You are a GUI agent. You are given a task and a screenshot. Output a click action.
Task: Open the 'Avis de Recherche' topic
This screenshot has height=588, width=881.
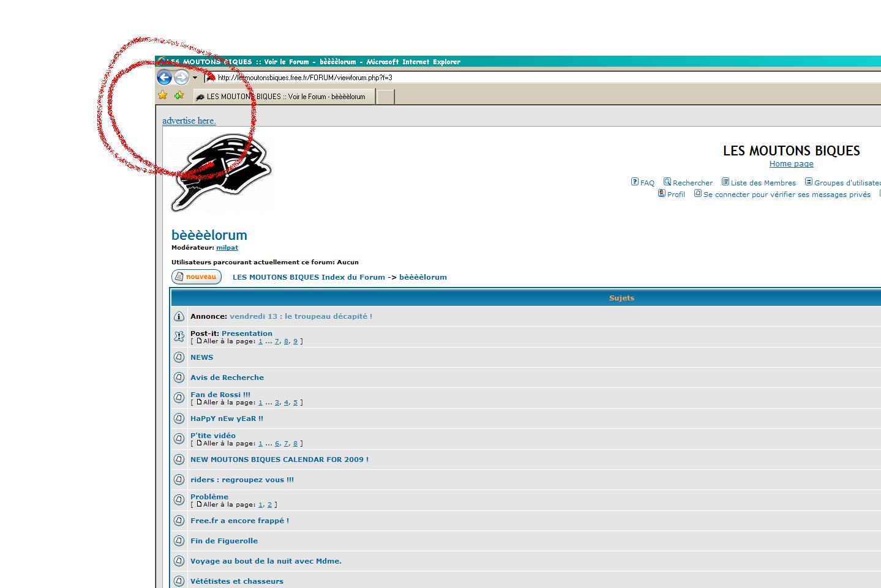tap(227, 378)
